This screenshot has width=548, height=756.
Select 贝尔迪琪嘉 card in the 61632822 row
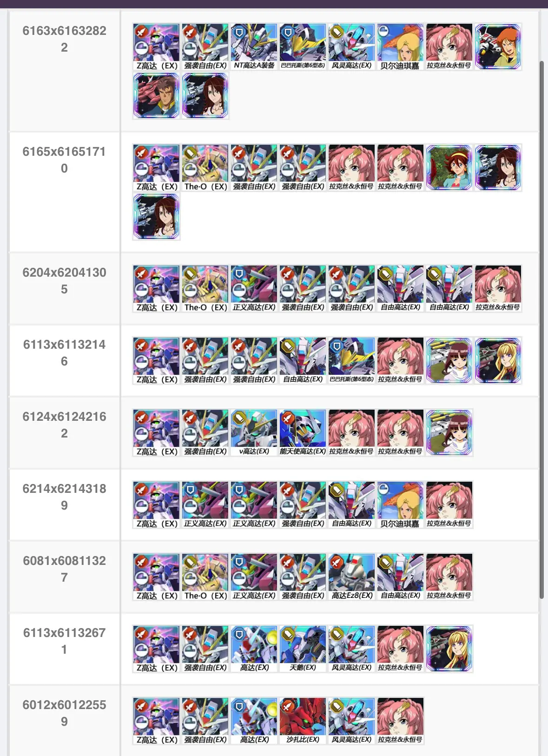point(400,47)
